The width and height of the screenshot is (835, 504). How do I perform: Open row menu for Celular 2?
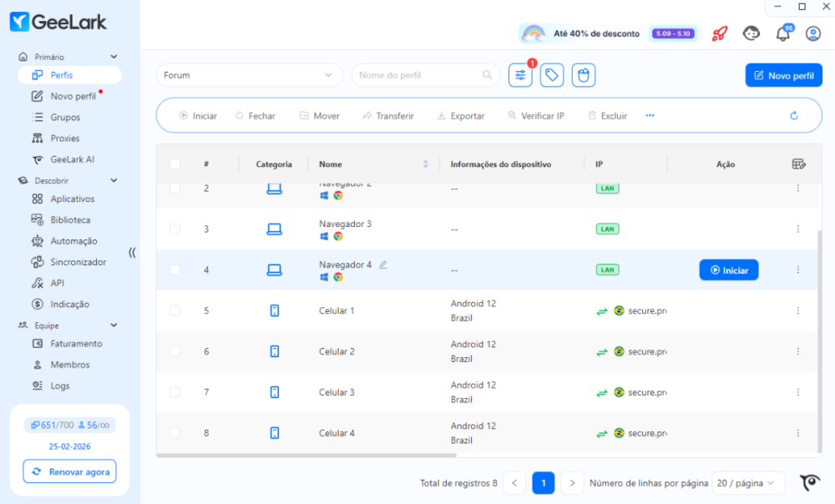(797, 351)
